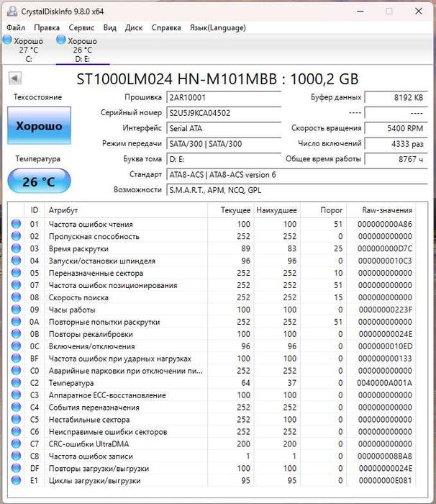Click the Порог column header
Screen dimensions: 436x504
(x=323, y=210)
